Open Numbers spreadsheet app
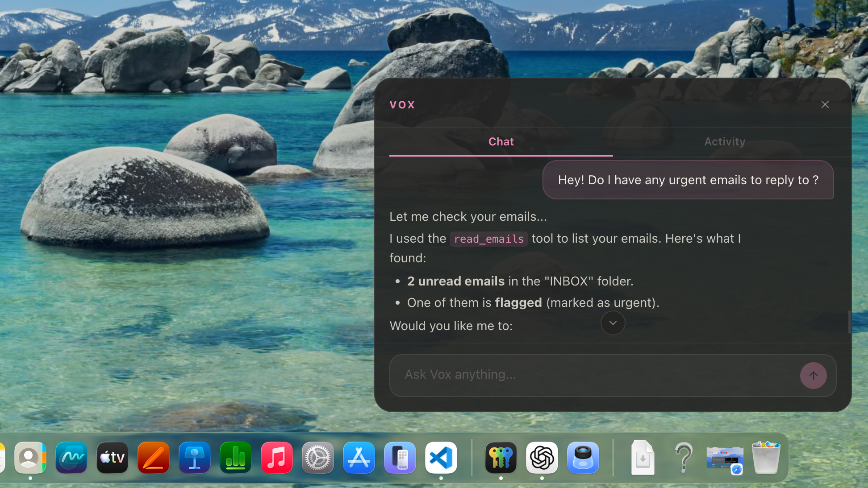Viewport: 868px width, 488px height. (235, 458)
